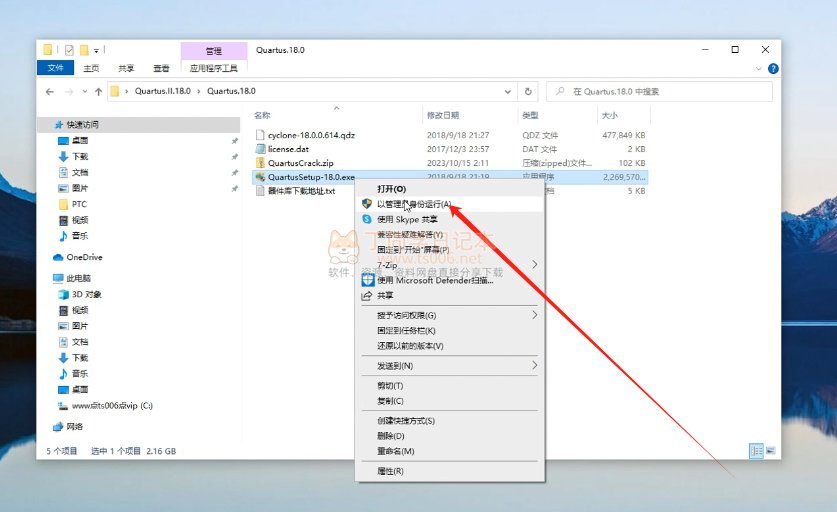Open the 文件 ribbon tab

[56, 68]
